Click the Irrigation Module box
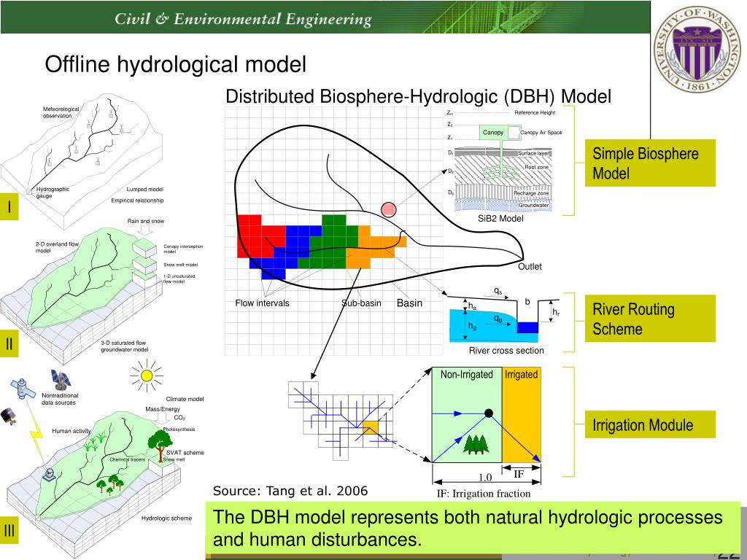The width and height of the screenshot is (747, 560). tap(650, 425)
